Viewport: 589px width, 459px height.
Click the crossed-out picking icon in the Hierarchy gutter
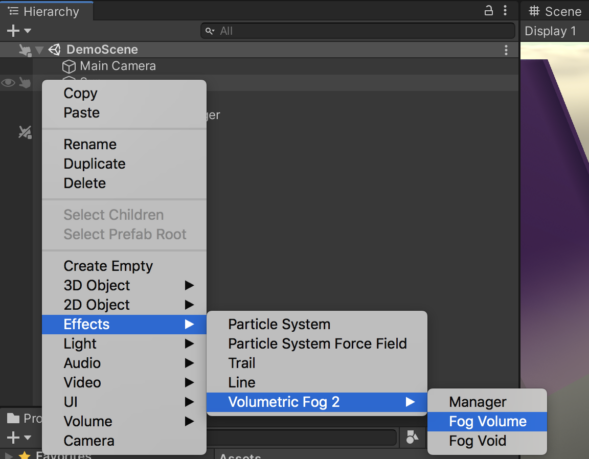click(25, 132)
